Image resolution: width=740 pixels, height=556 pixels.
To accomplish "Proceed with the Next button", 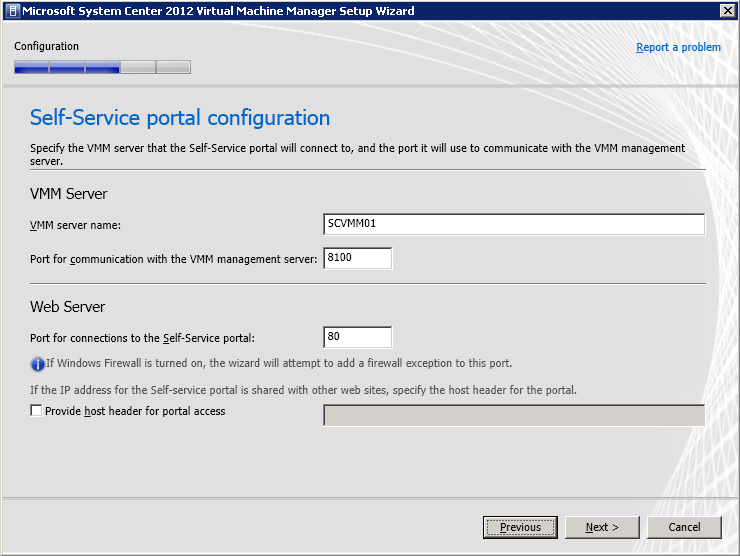I will [602, 527].
